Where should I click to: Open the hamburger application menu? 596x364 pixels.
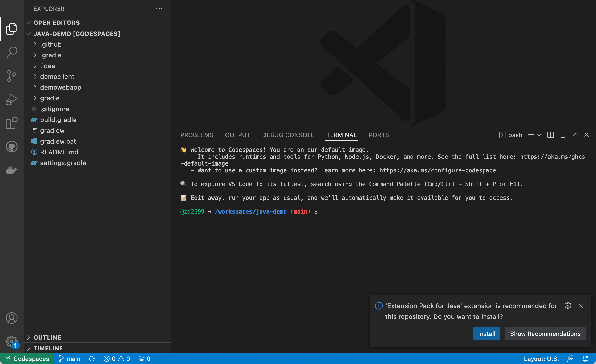[x=12, y=9]
